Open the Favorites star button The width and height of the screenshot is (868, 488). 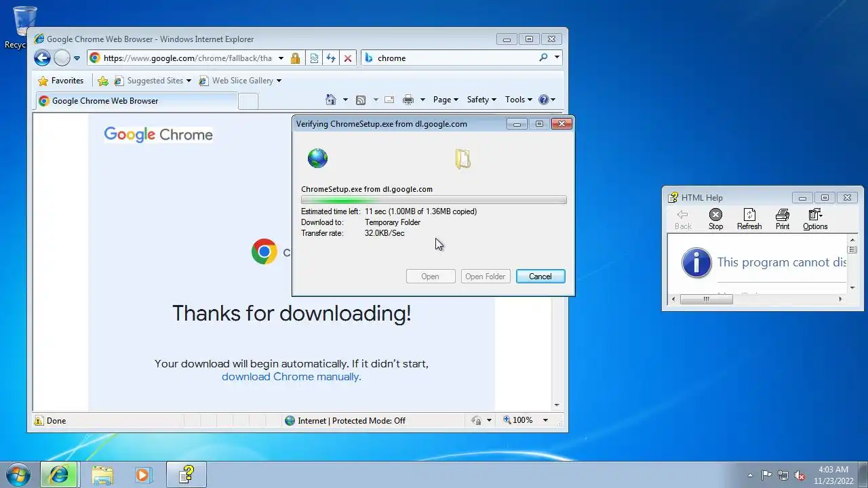click(61, 81)
